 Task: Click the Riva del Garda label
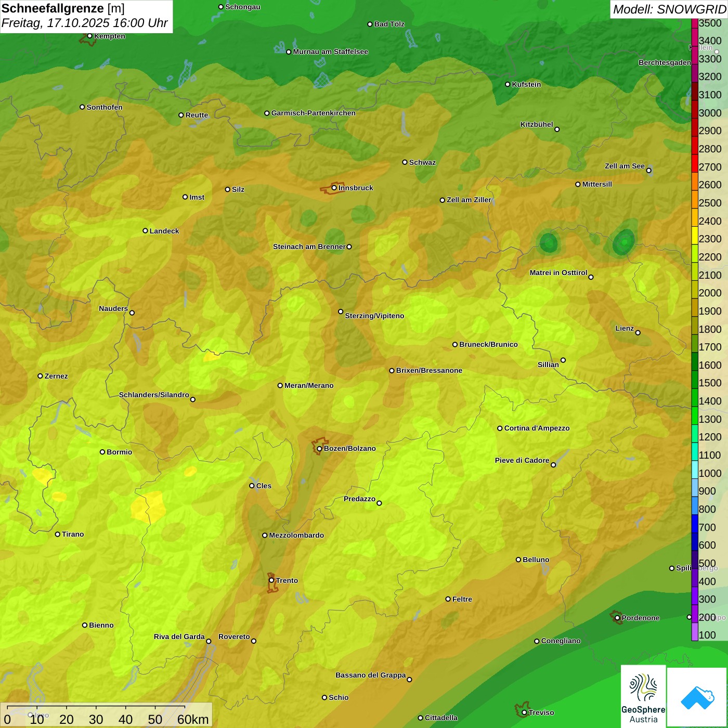179,636
